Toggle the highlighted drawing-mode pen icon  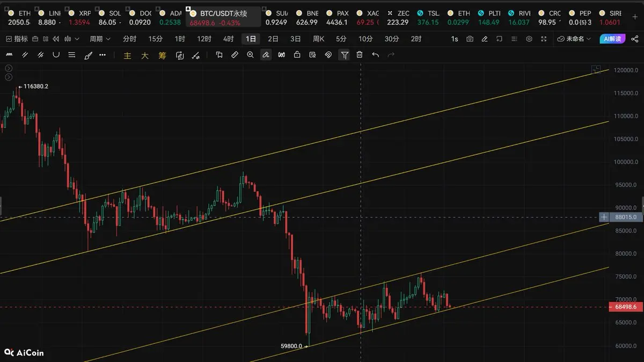266,55
